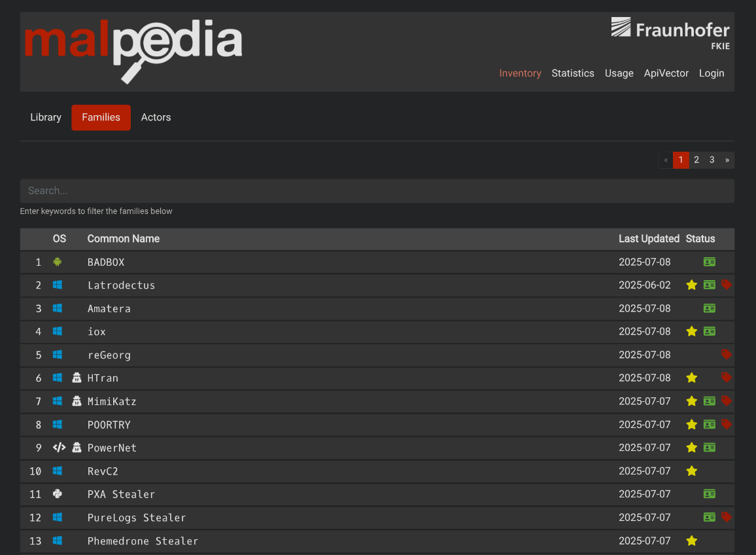This screenshot has width=756, height=555.
Task: Click the red tag icon in HTran row
Action: coord(726,378)
